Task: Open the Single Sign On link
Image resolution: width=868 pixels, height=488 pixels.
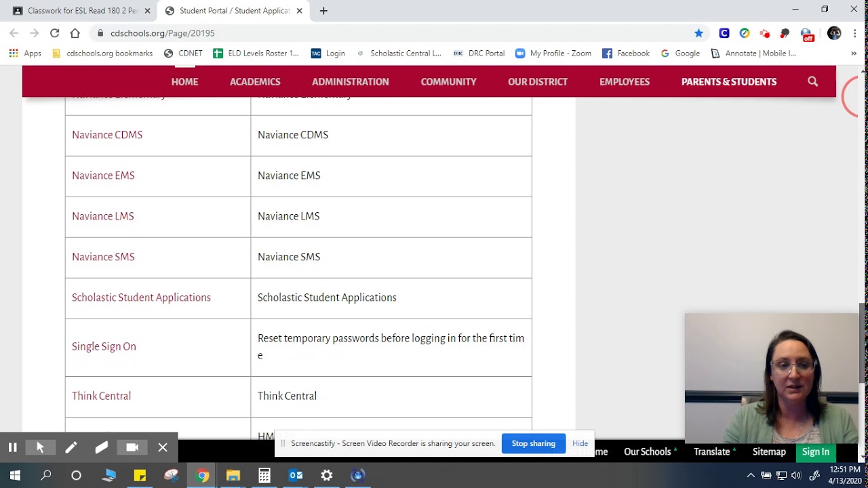Action: (x=104, y=346)
